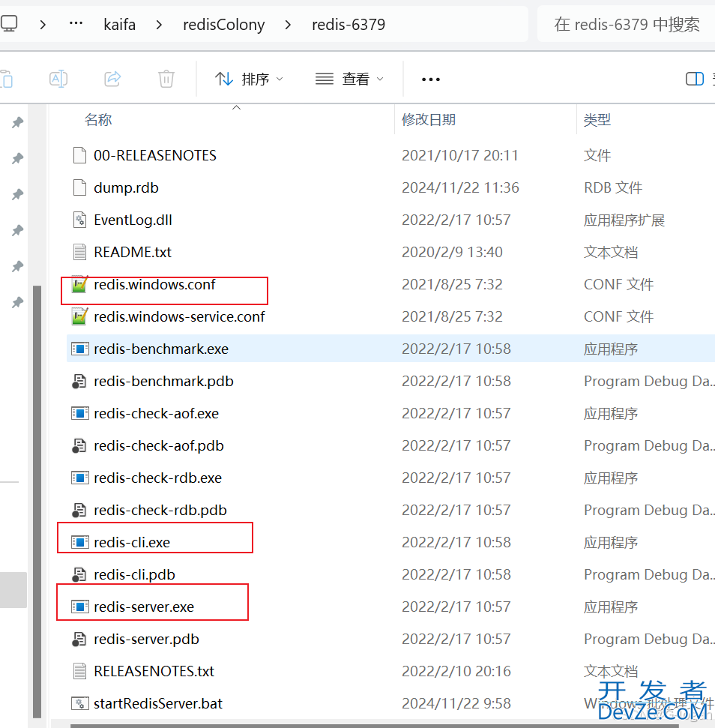Sort by the 类型 column header
This screenshot has width=715, height=728.
[x=597, y=120]
